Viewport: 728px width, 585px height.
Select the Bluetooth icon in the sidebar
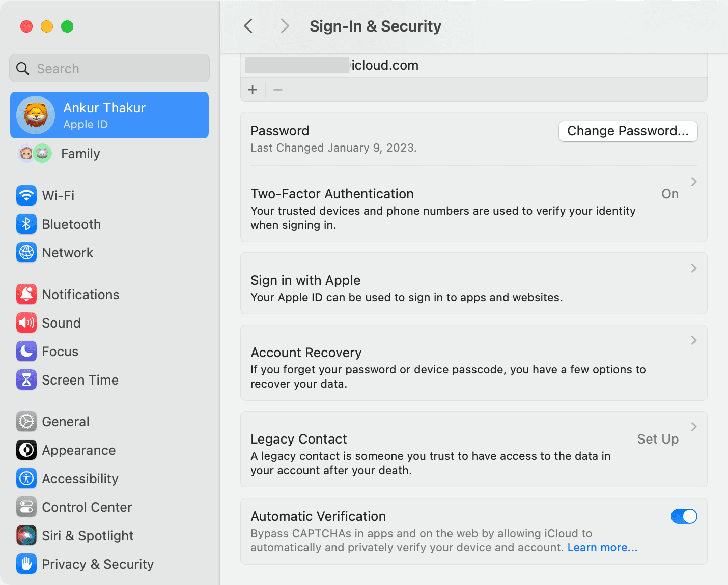(x=26, y=224)
